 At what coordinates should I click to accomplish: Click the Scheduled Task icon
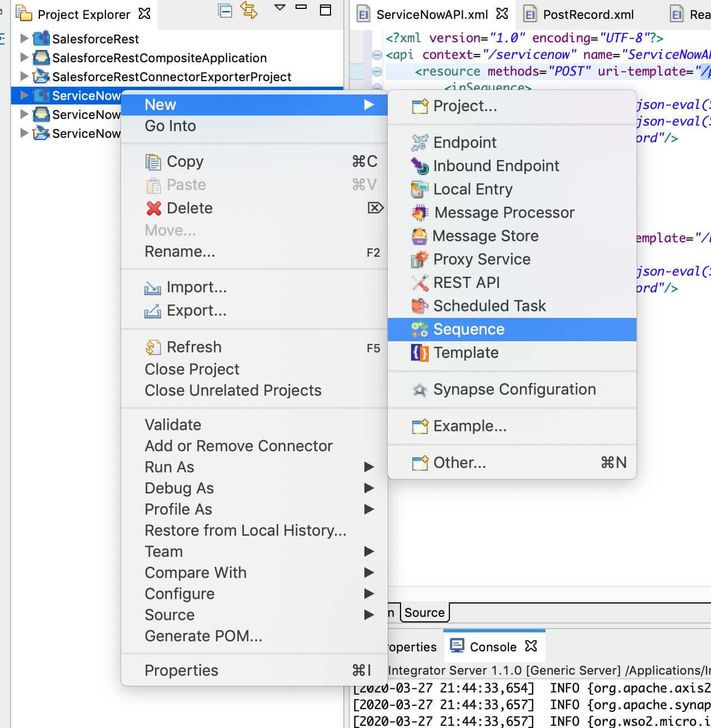[x=419, y=306]
